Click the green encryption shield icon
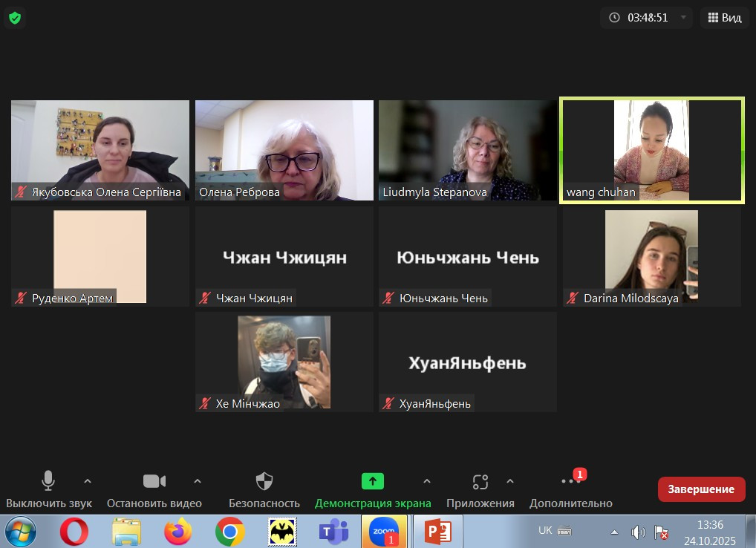Viewport: 756px width, 548px height. pyautogui.click(x=15, y=19)
